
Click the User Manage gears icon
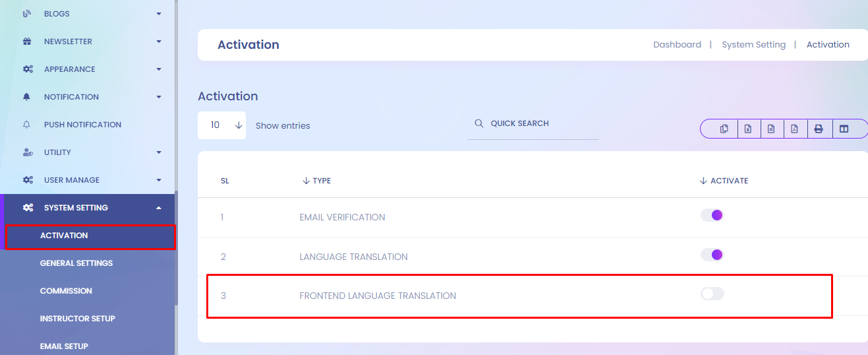point(28,180)
